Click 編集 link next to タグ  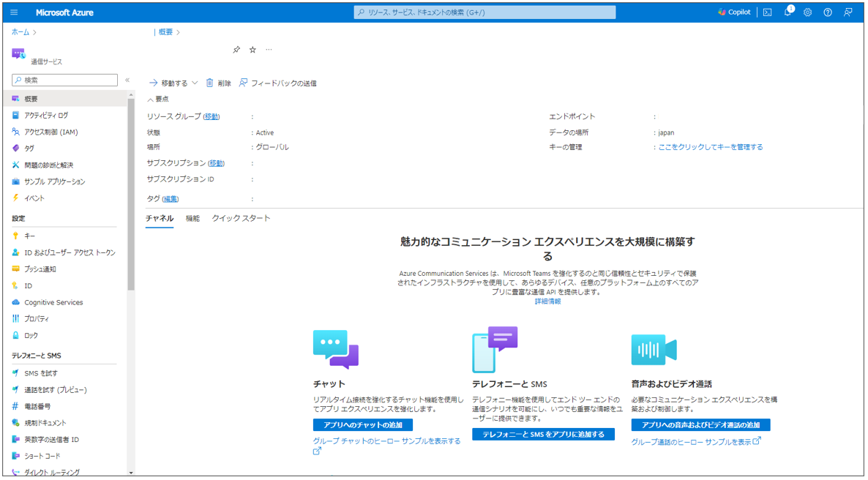tap(171, 199)
